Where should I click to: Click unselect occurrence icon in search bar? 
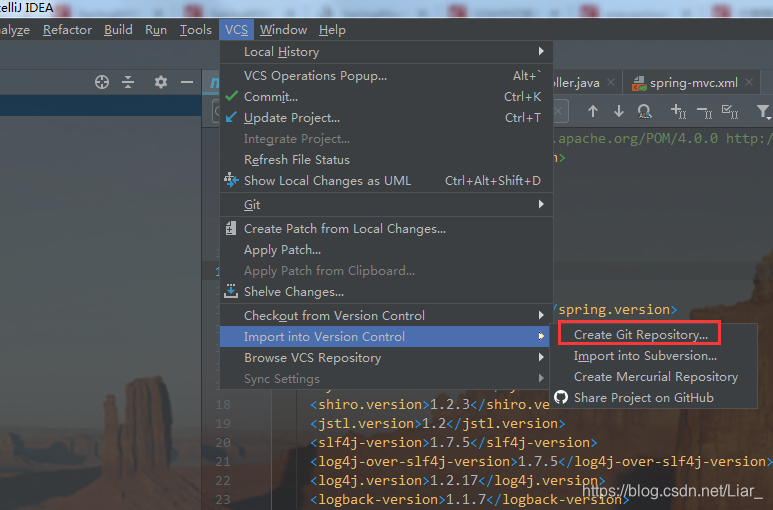point(704,112)
